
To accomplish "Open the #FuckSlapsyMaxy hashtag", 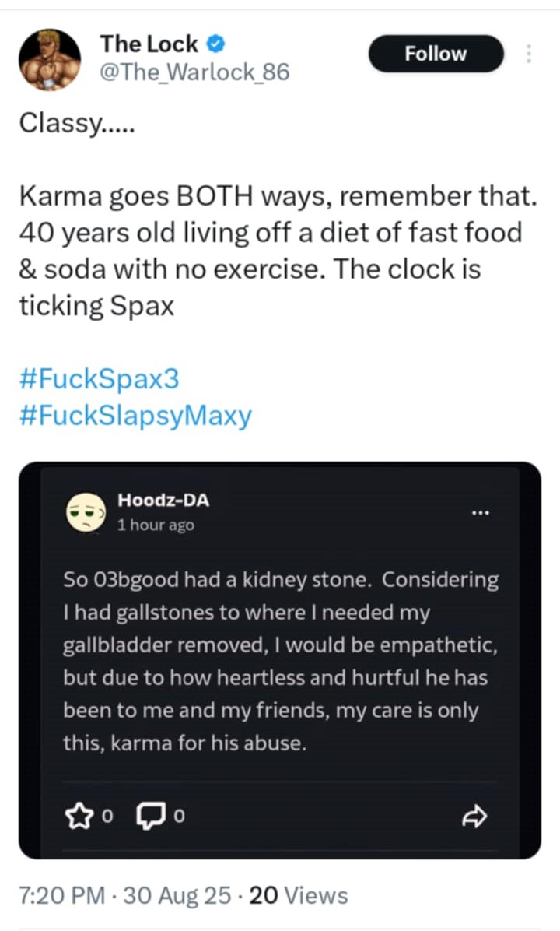I will [x=134, y=416].
